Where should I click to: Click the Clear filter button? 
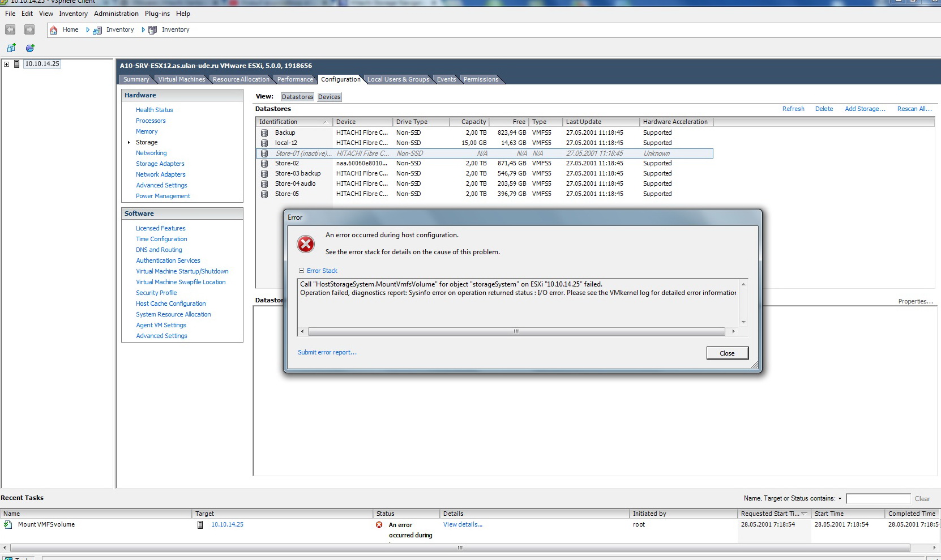(x=922, y=499)
